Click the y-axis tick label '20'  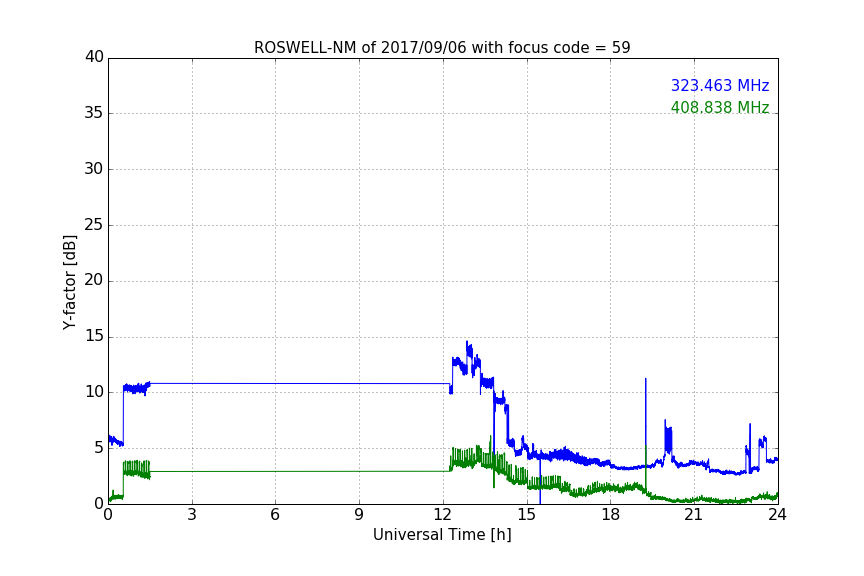tap(94, 280)
